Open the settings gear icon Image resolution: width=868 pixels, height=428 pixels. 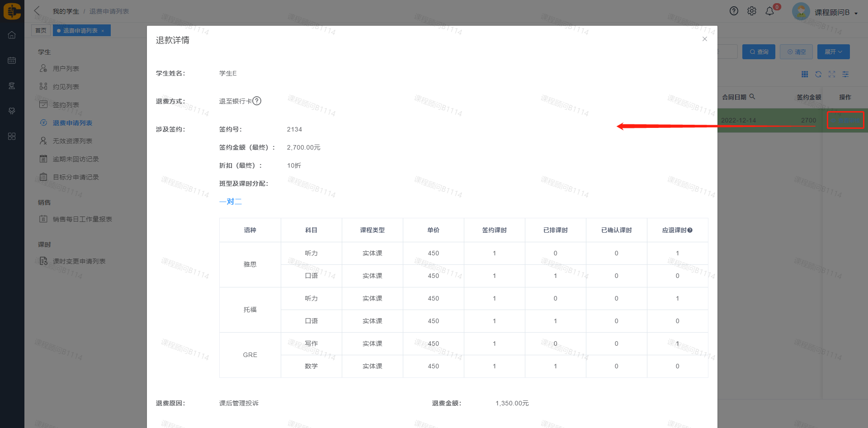click(x=751, y=11)
